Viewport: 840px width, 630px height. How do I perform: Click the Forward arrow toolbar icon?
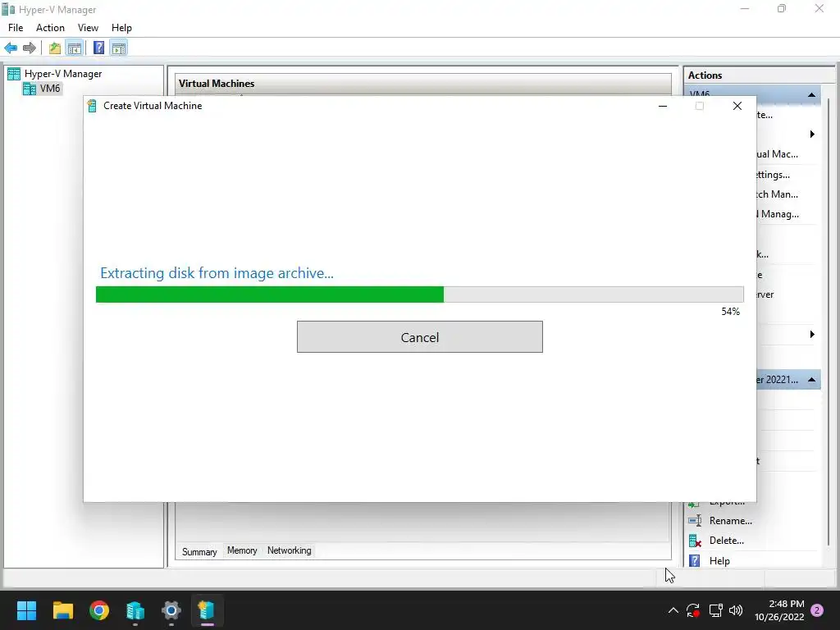30,48
